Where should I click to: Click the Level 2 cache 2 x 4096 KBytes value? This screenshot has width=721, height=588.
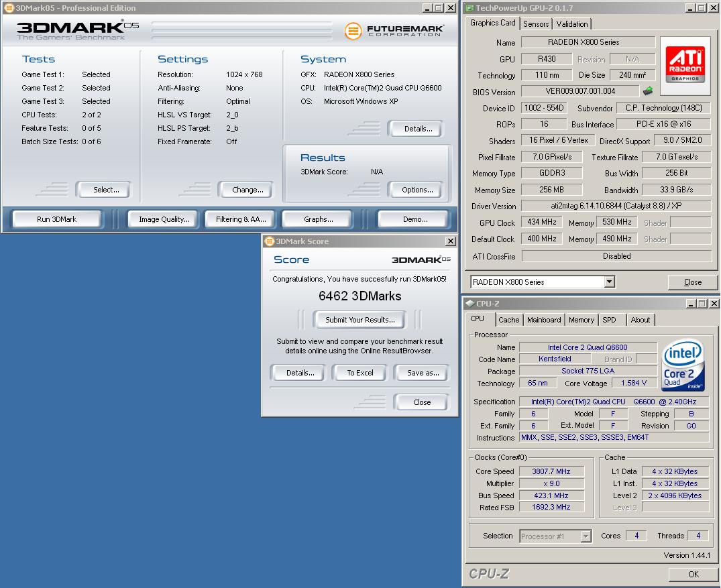675,495
